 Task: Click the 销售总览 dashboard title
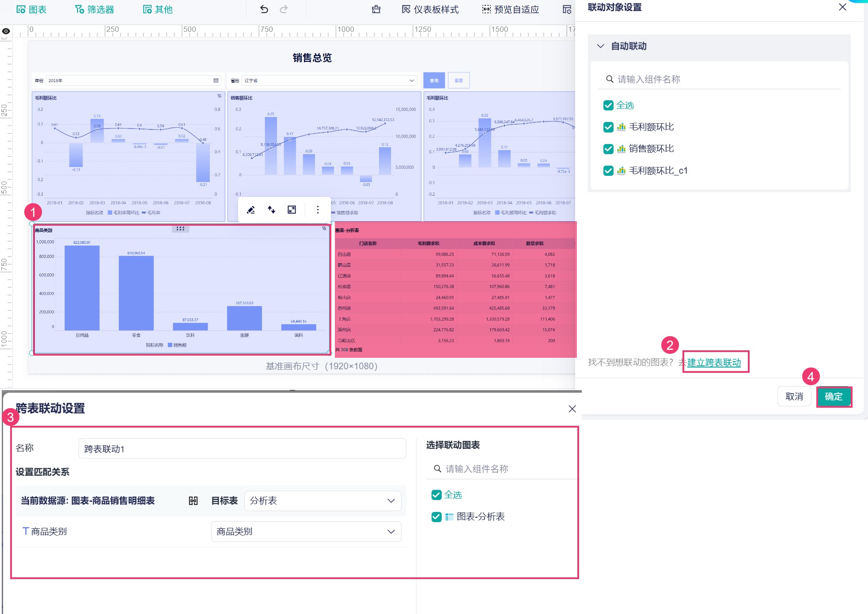tap(312, 58)
